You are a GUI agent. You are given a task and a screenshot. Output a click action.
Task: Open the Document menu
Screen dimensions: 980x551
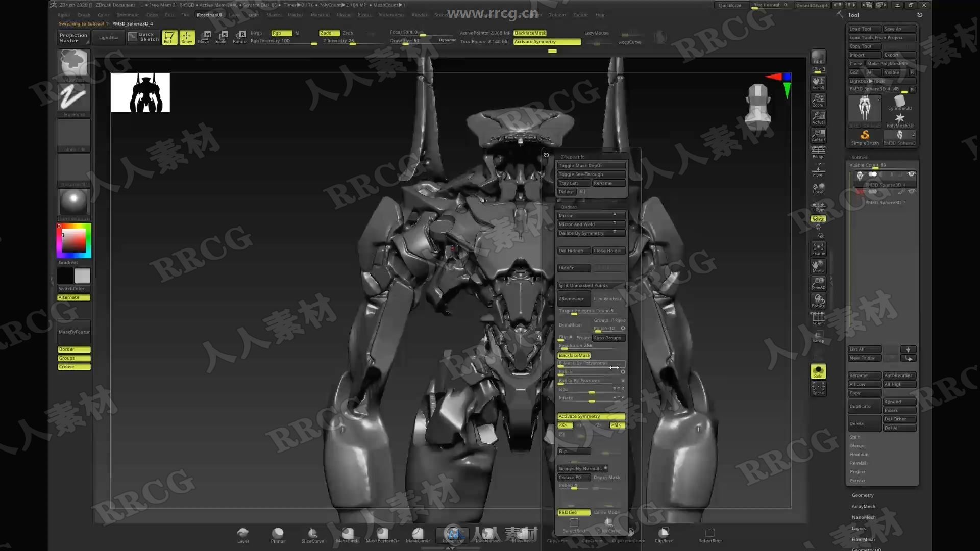pos(128,15)
